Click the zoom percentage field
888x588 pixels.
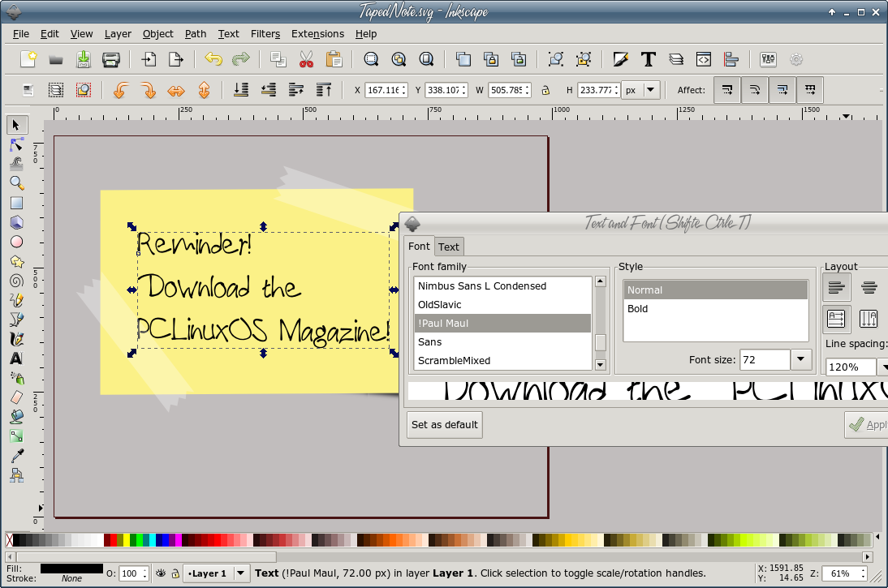click(x=840, y=573)
